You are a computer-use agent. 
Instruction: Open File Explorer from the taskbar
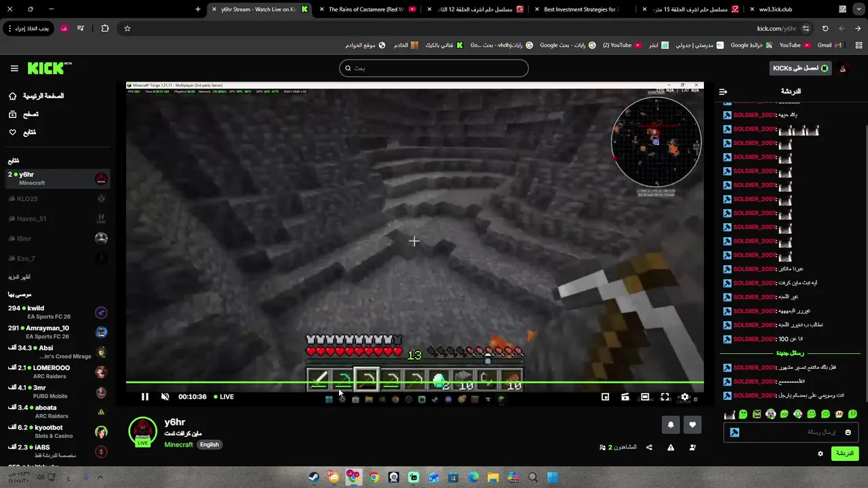493,477
